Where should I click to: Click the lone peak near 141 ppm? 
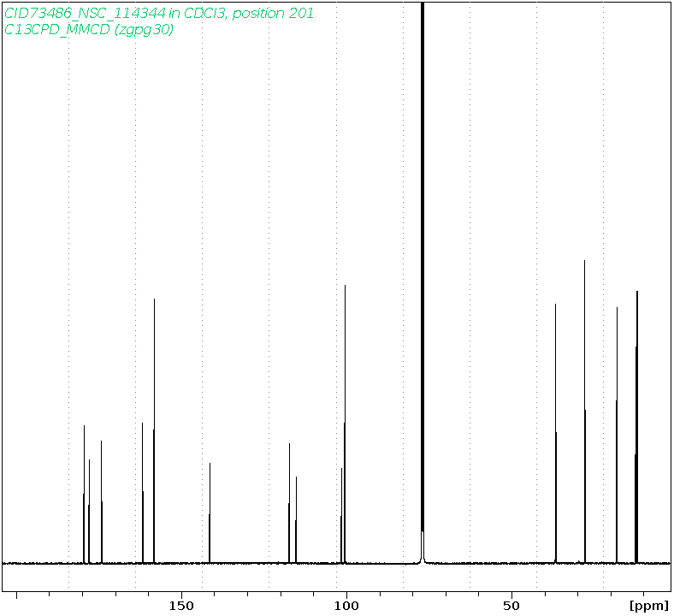(x=210, y=512)
